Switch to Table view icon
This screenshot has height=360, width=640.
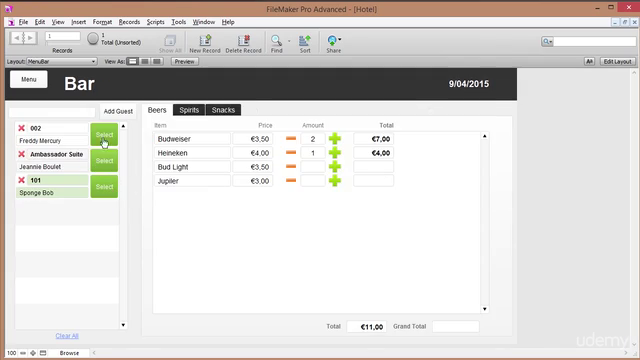156,62
